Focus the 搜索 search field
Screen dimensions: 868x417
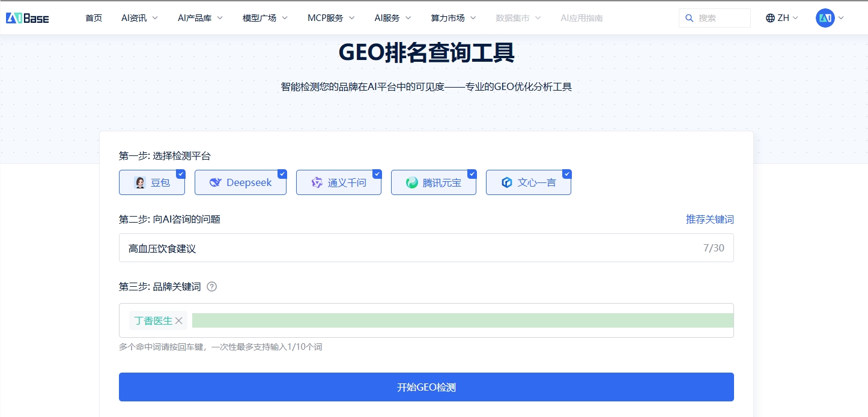[x=715, y=18]
